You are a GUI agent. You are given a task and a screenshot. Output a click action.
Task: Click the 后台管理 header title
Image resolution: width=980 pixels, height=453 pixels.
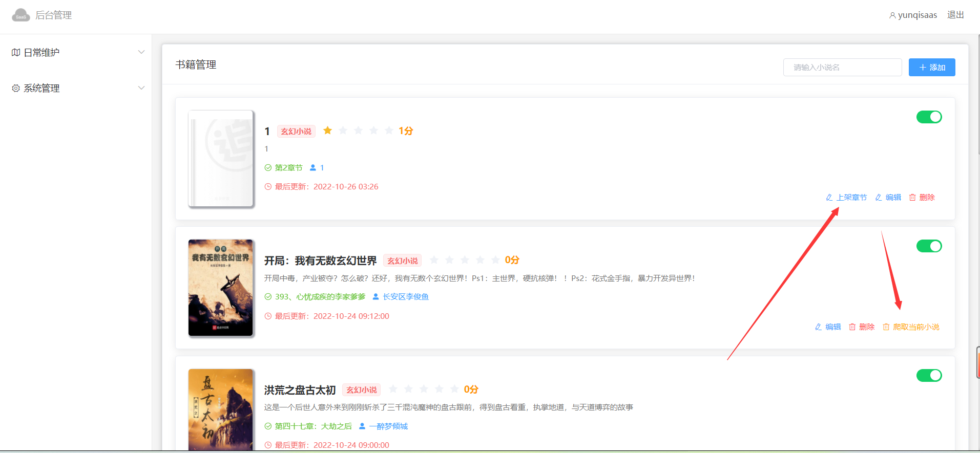[x=53, y=15]
